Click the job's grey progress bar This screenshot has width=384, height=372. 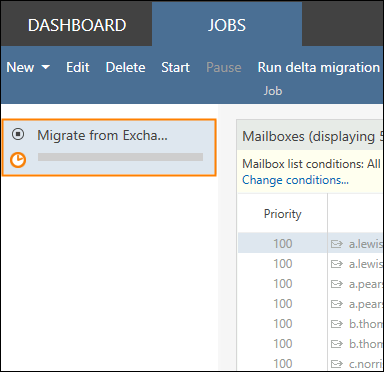point(120,157)
